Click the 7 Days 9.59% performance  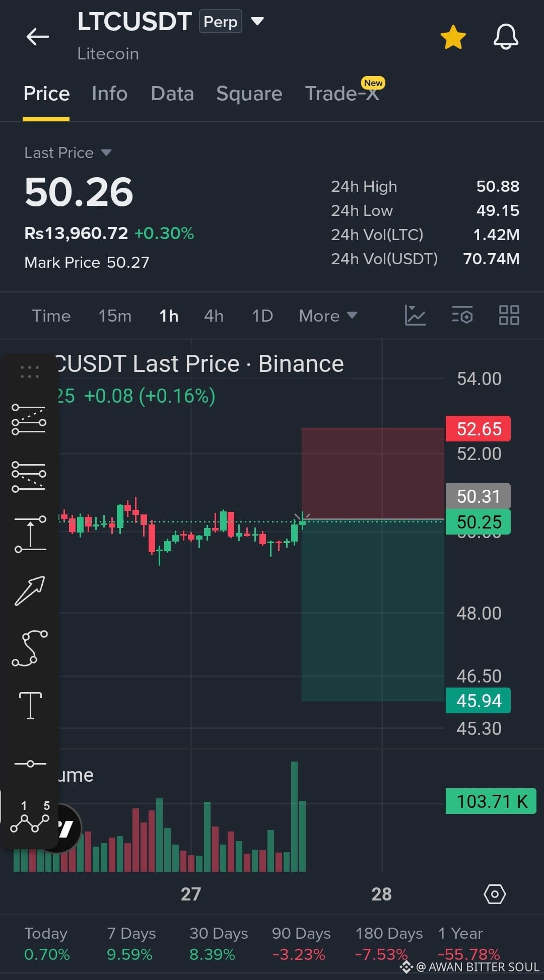point(131,944)
